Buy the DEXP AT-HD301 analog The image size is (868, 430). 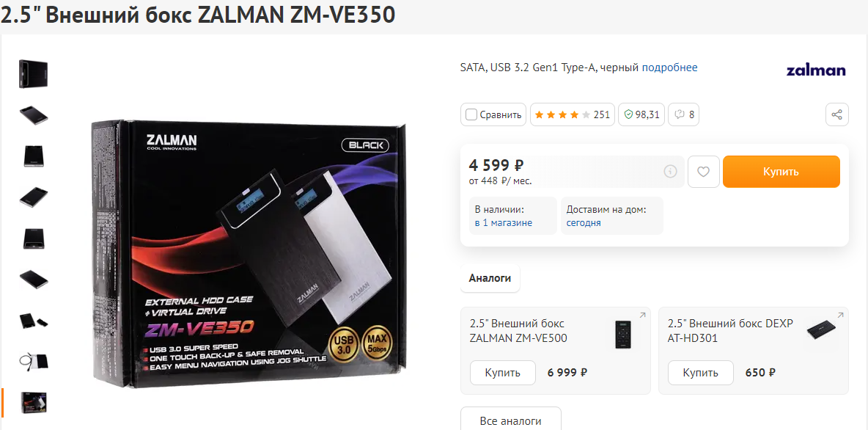[x=700, y=372]
